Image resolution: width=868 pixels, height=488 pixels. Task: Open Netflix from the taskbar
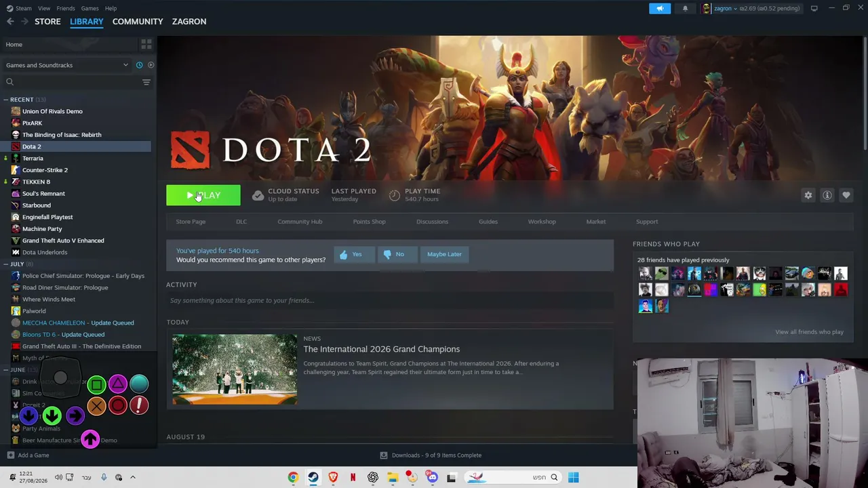(x=353, y=477)
